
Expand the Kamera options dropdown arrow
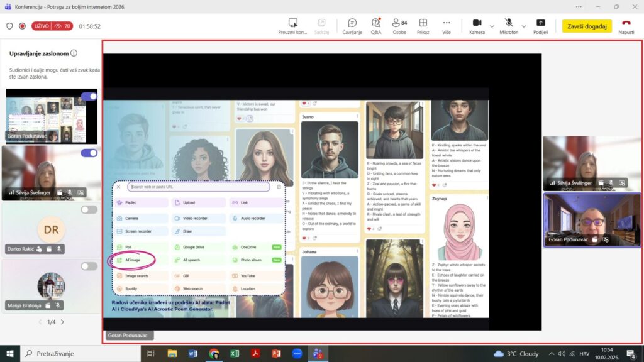492,26
